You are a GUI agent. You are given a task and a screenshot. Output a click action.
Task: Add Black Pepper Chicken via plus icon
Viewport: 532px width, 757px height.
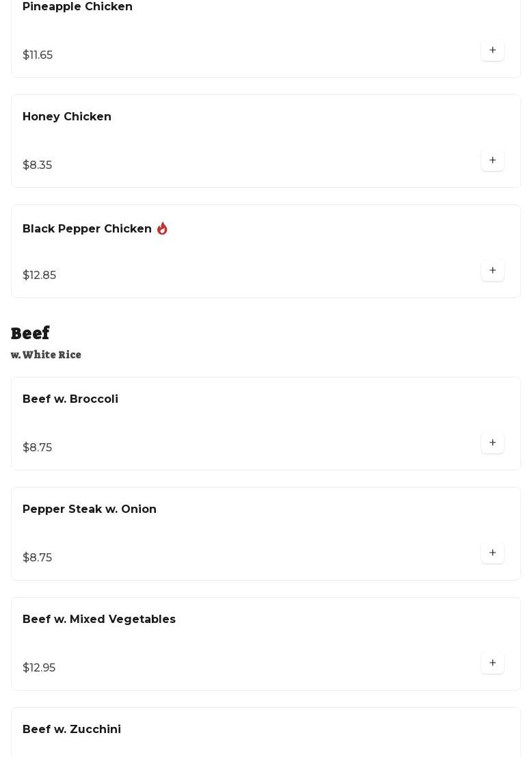pos(492,270)
